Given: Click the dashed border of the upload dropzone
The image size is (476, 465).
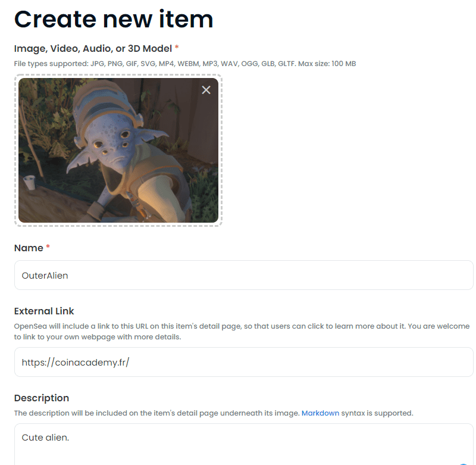Looking at the screenshot, I should (x=118, y=74).
